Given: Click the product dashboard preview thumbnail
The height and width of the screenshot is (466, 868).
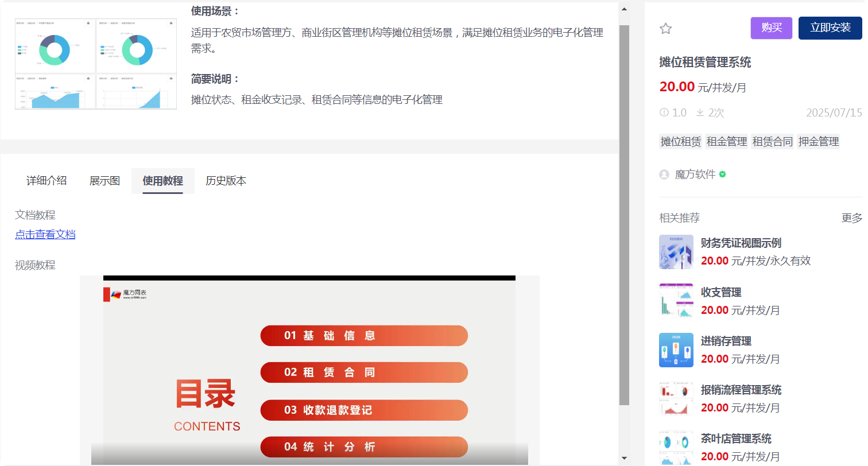Looking at the screenshot, I should 96,64.
